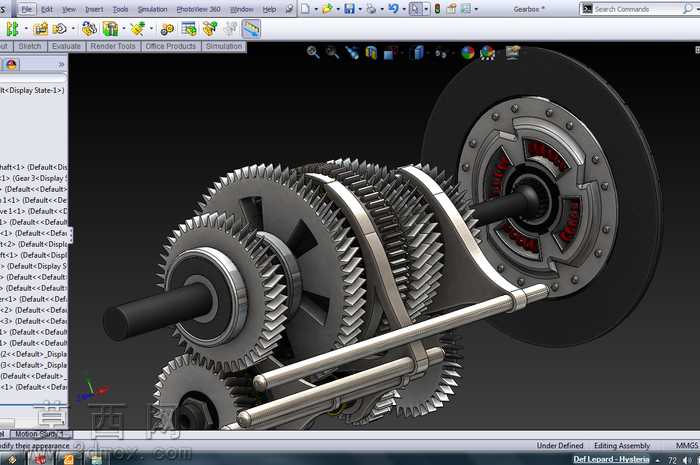The image size is (700, 465).
Task: Click the taskbar volume speaker icon
Action: tap(687, 460)
